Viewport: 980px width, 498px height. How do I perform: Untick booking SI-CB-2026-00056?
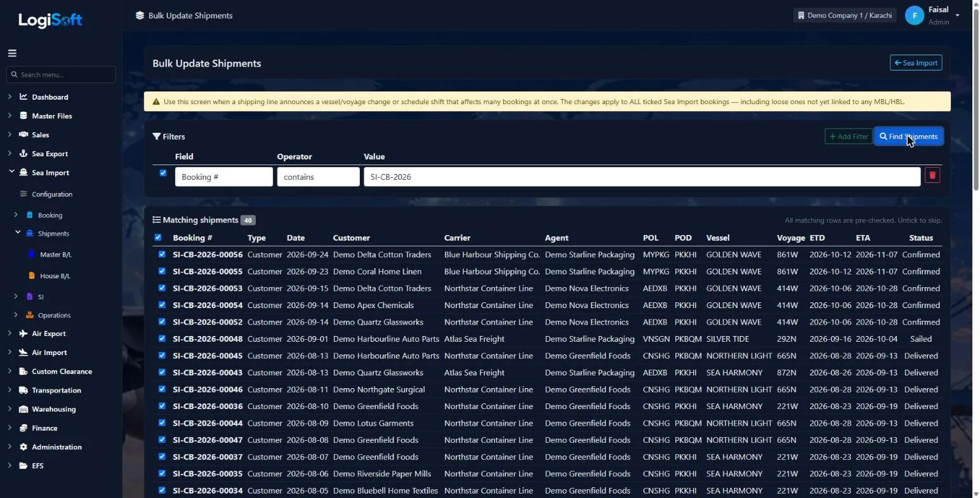(162, 254)
